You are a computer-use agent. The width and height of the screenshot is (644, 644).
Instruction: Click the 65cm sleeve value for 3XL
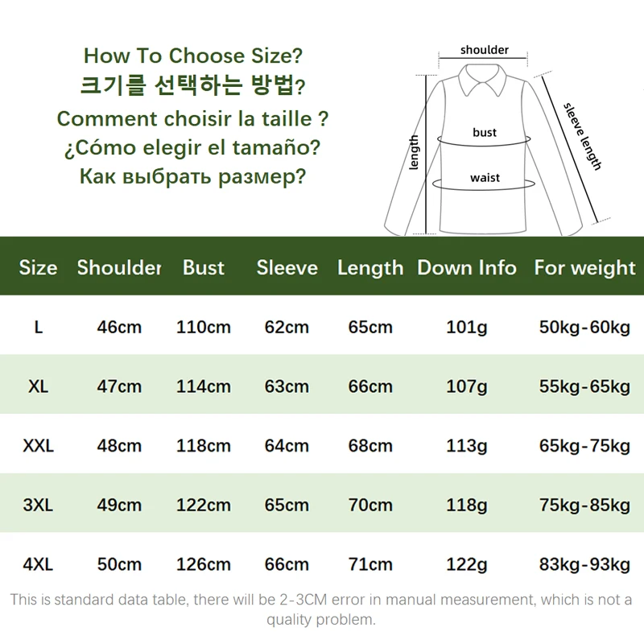tap(287, 506)
